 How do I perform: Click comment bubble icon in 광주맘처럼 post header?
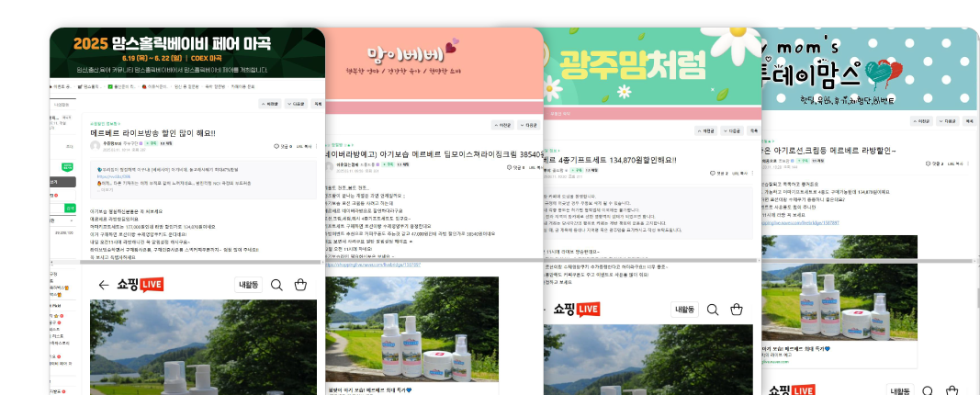click(713, 173)
